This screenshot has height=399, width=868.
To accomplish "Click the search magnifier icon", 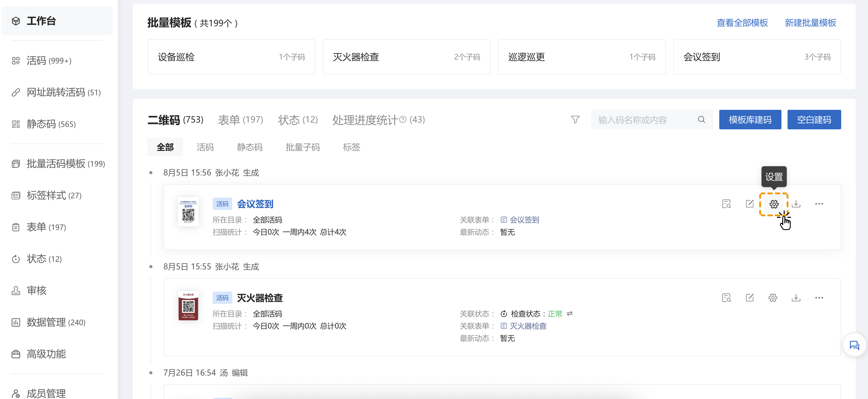I will 701,120.
